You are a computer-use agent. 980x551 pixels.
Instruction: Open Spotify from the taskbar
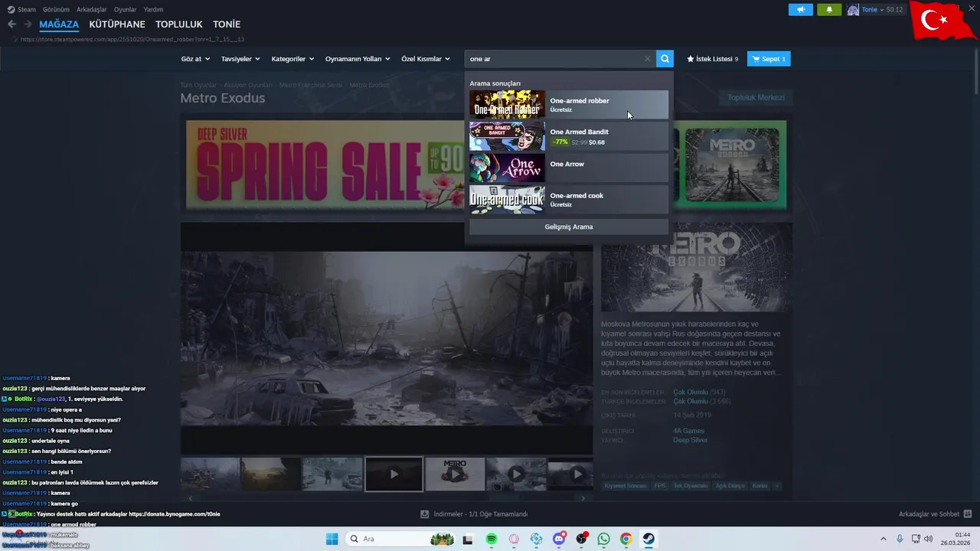[491, 539]
